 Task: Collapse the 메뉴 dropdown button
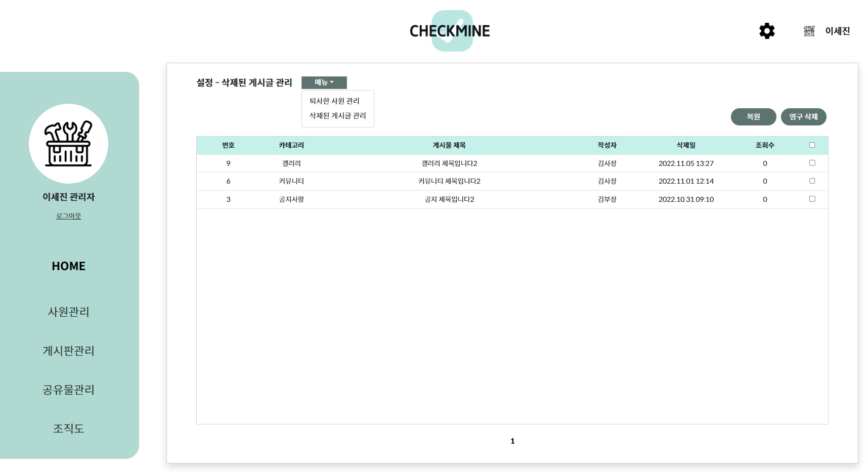click(x=324, y=82)
